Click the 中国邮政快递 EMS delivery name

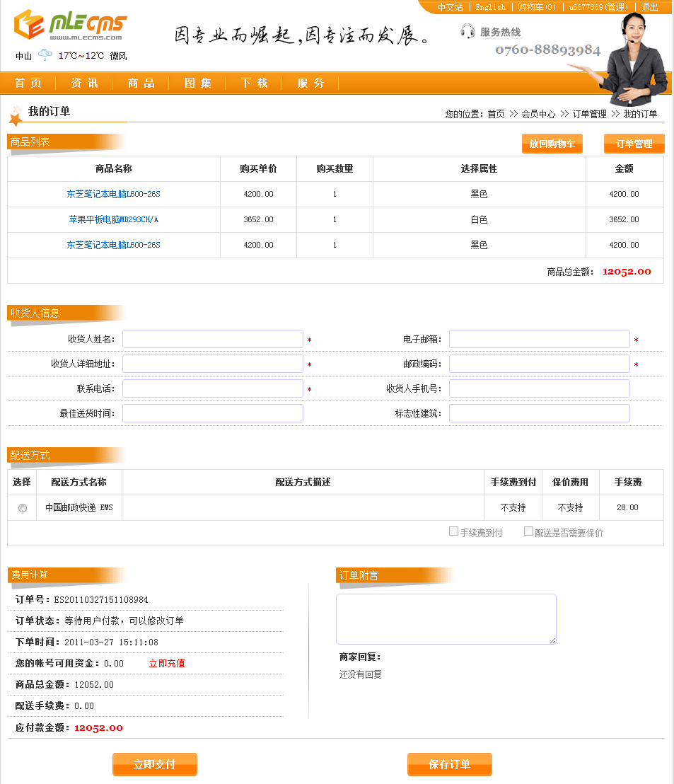pos(79,507)
